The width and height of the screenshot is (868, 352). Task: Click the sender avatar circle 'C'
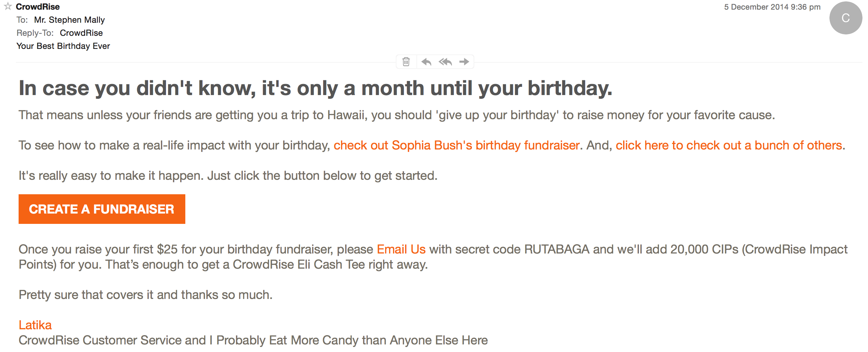[x=845, y=18]
